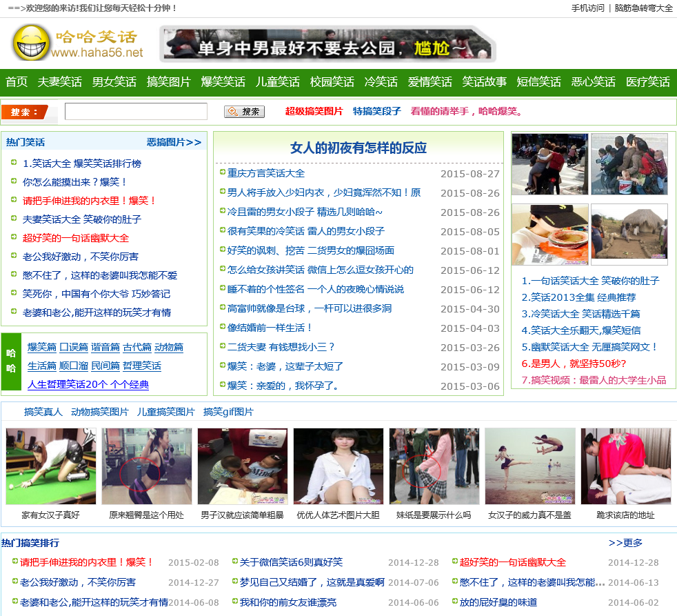Open the outdoor pool table hut thumbnail
The width and height of the screenshot is (677, 616).
[x=629, y=235]
